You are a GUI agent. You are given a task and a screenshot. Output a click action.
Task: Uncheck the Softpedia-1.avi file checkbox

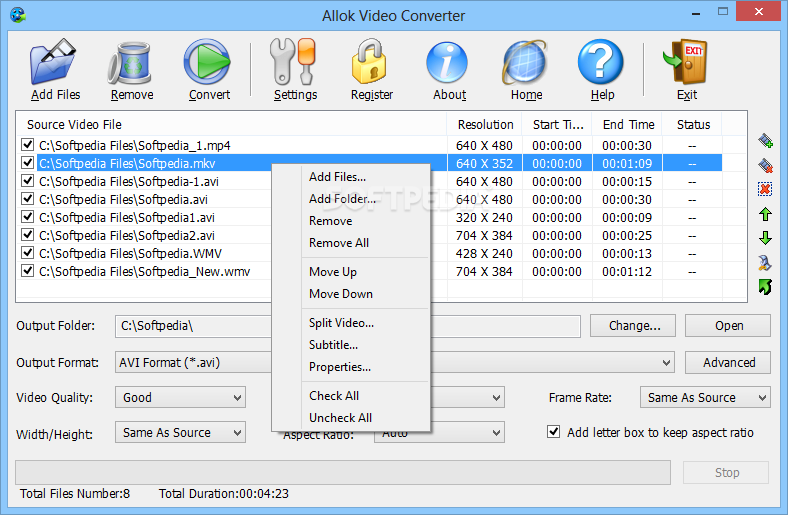[x=27, y=181]
